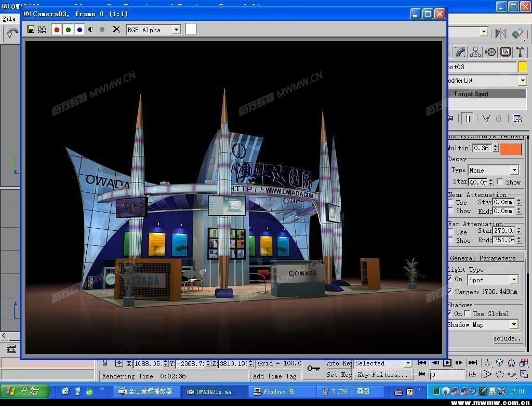532x406 pixels.
Task: Click the Show End Result stack button
Action: (x=468, y=119)
